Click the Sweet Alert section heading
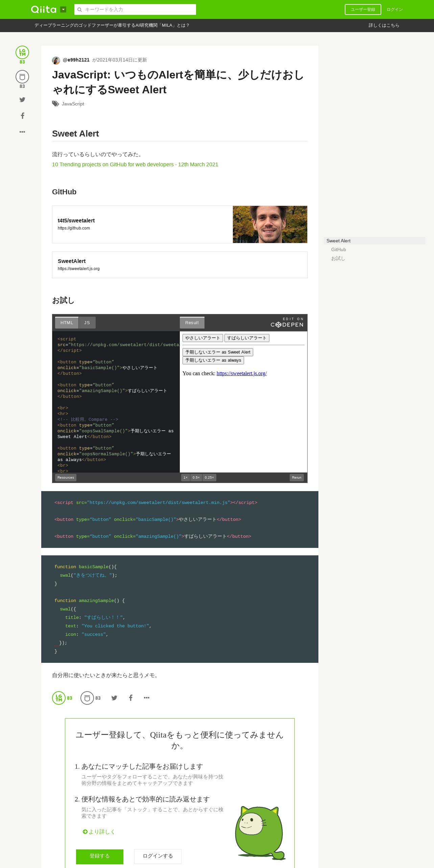This screenshot has width=434, height=868. tap(75, 134)
